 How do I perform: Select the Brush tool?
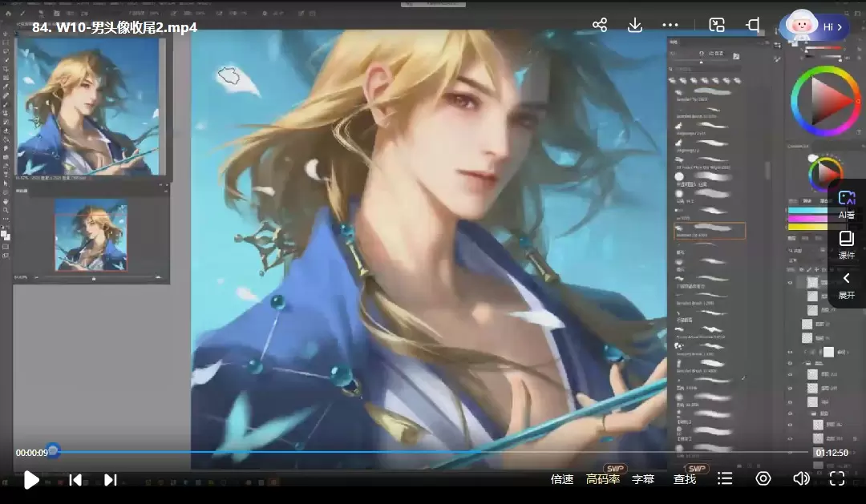[x=6, y=104]
